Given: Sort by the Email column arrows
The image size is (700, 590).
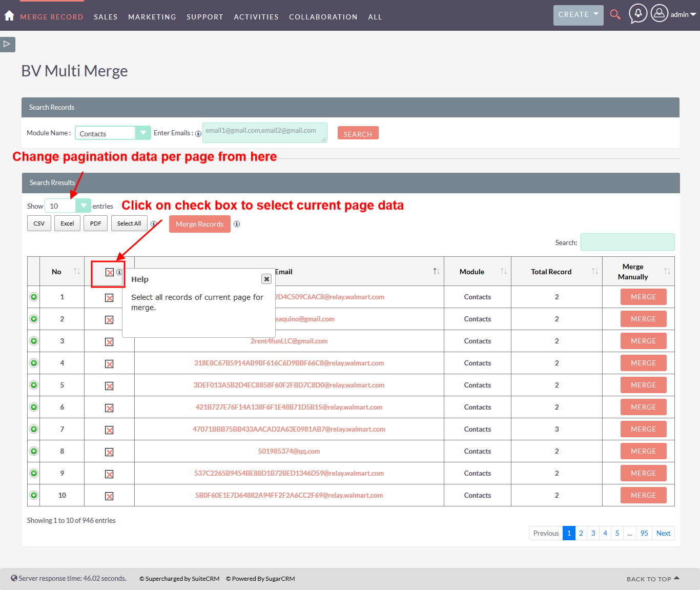Looking at the screenshot, I should (x=437, y=271).
